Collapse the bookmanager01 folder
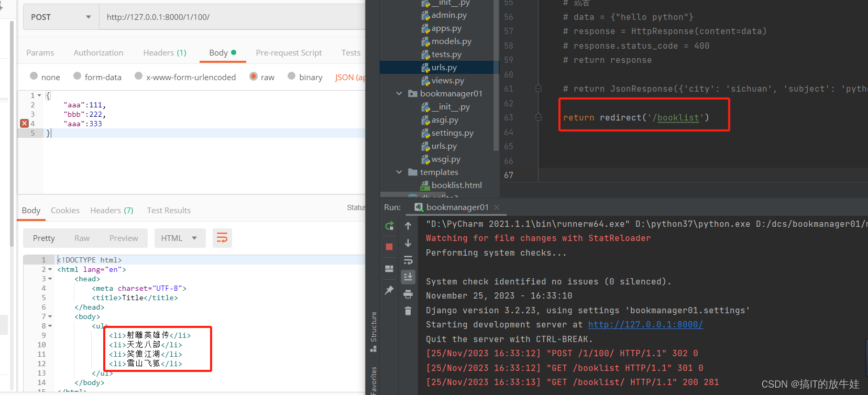The image size is (868, 395). coord(399,94)
